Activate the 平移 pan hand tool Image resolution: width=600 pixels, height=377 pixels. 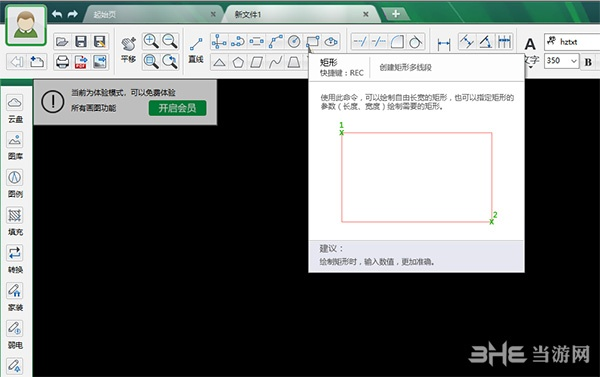[129, 49]
